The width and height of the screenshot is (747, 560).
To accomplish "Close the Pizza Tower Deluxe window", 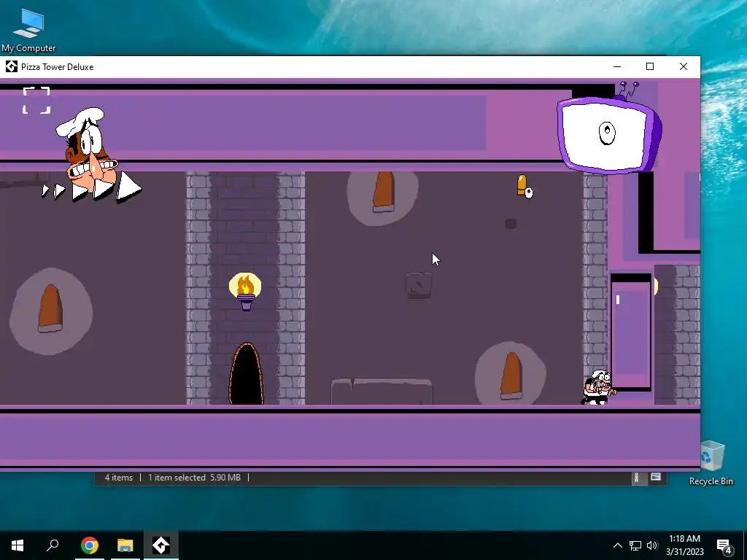I will (683, 66).
